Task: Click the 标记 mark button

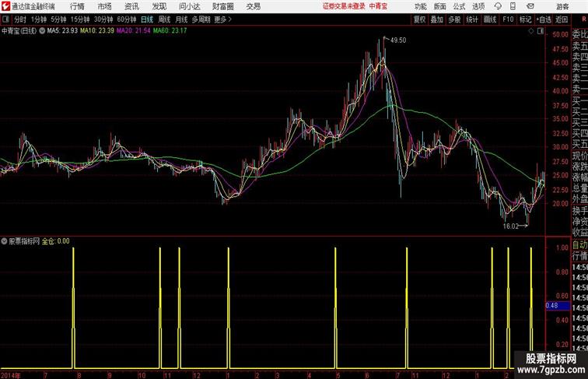Action: (x=525, y=19)
